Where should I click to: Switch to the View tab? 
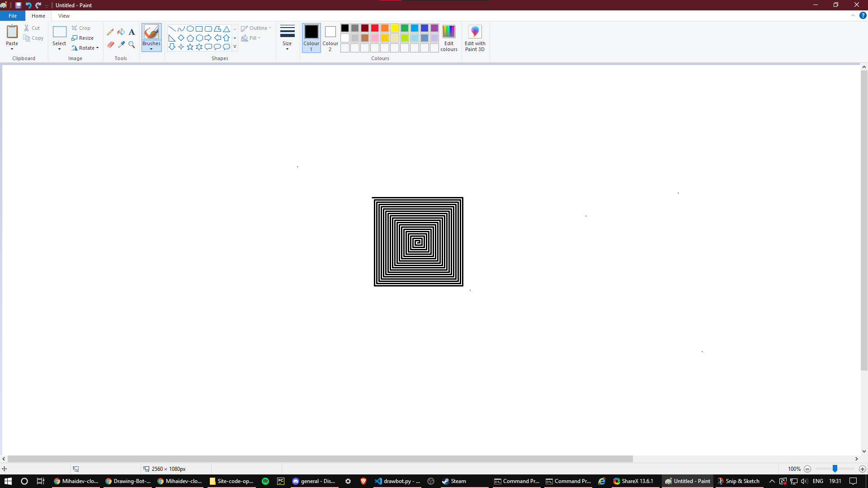point(64,15)
